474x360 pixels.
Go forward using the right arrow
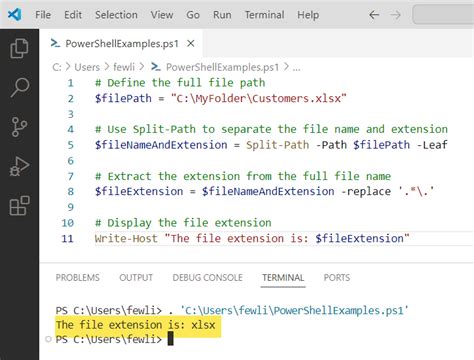coord(396,15)
